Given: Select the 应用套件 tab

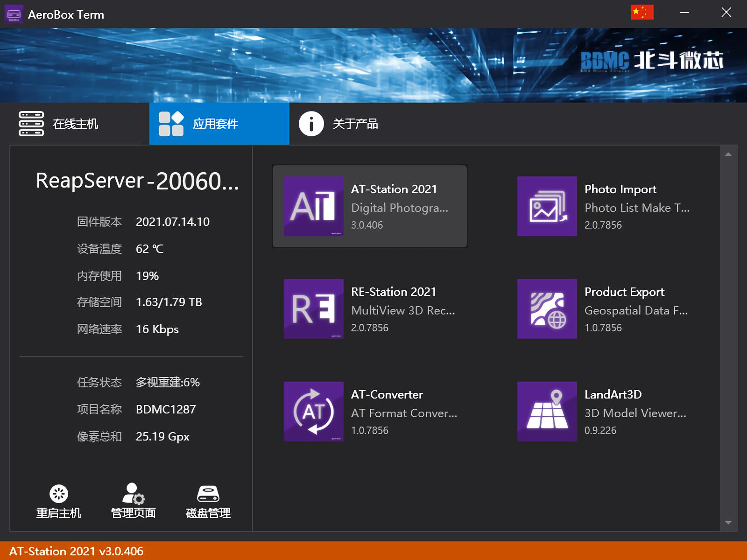Looking at the screenshot, I should (219, 124).
